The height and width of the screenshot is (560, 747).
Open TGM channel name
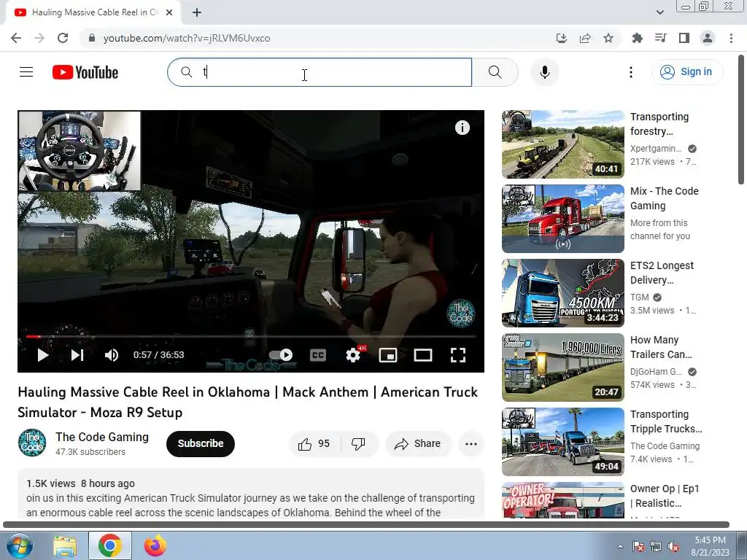639,297
